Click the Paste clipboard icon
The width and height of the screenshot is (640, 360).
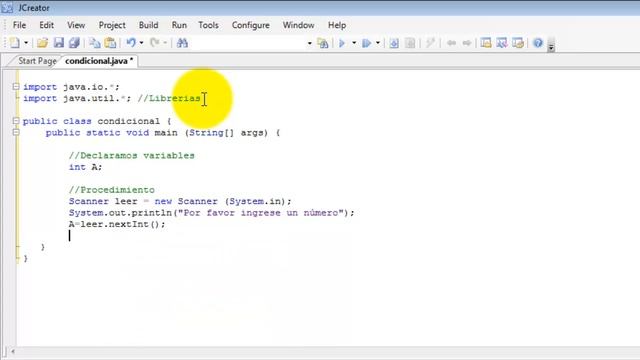click(x=110, y=42)
